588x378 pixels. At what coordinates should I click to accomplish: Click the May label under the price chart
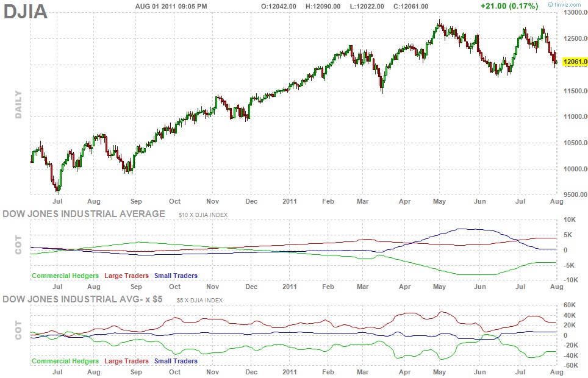pyautogui.click(x=439, y=201)
